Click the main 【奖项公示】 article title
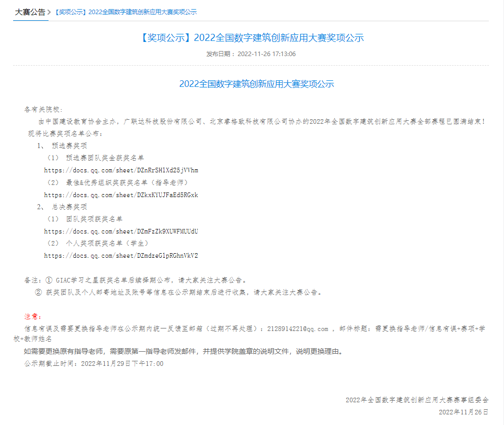This screenshot has width=504, height=425. pos(251,38)
